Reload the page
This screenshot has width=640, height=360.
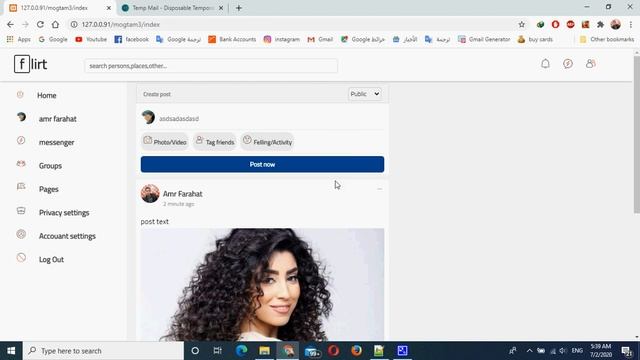click(40, 24)
